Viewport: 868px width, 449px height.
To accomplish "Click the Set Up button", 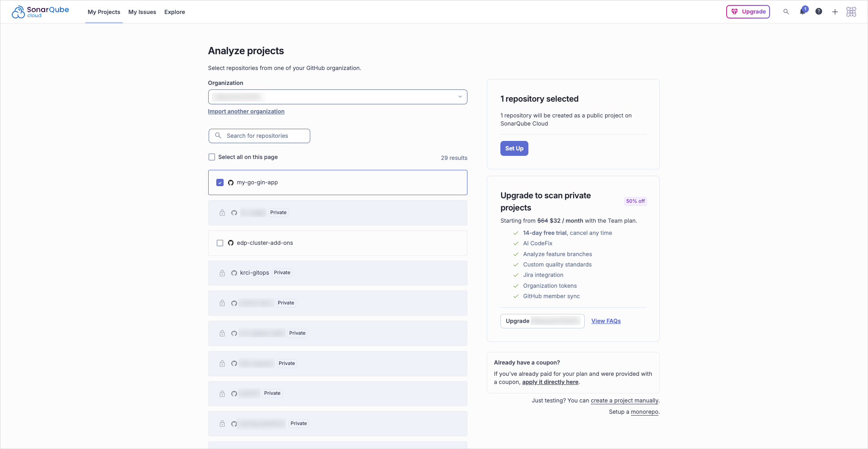I will coord(514,148).
